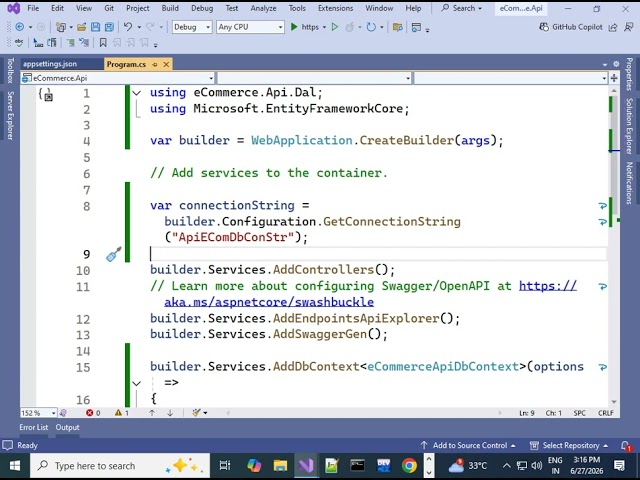Screen dimensions: 640x480
Task: Start debugging with the green https play button
Action: (305, 27)
